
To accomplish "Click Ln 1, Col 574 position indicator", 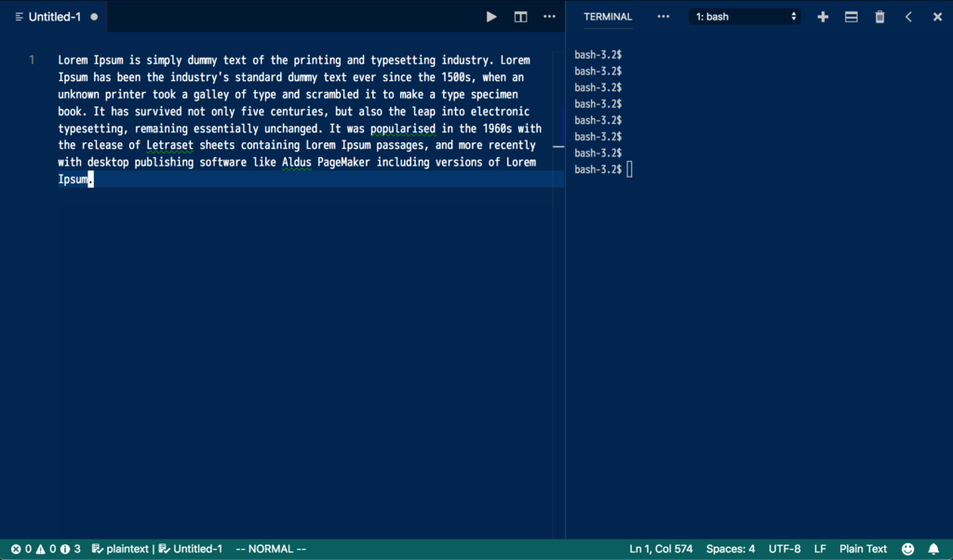I will (661, 549).
